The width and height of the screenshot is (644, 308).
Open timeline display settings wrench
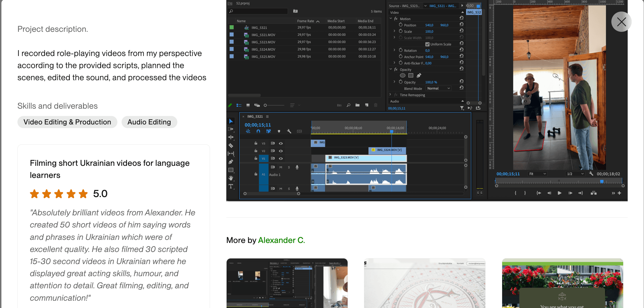289,131
